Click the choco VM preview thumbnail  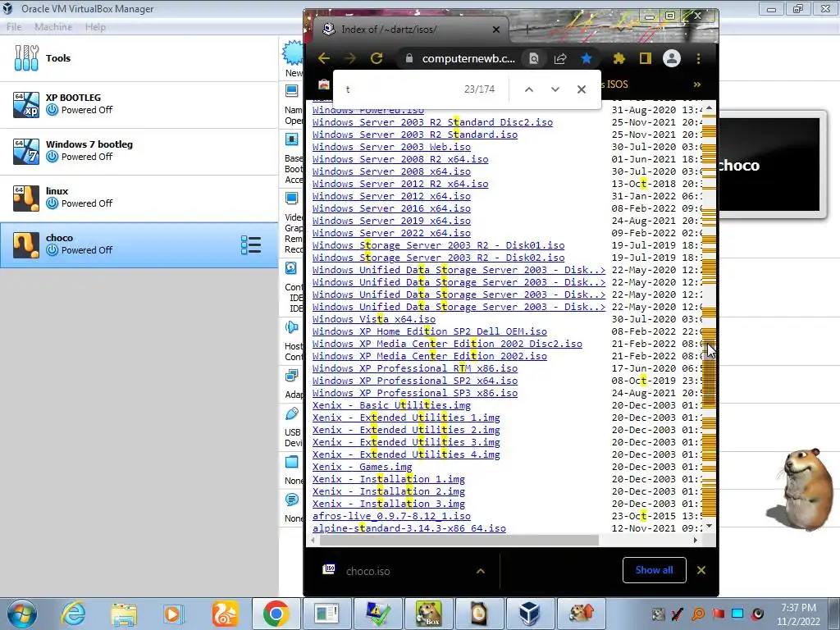click(769, 165)
